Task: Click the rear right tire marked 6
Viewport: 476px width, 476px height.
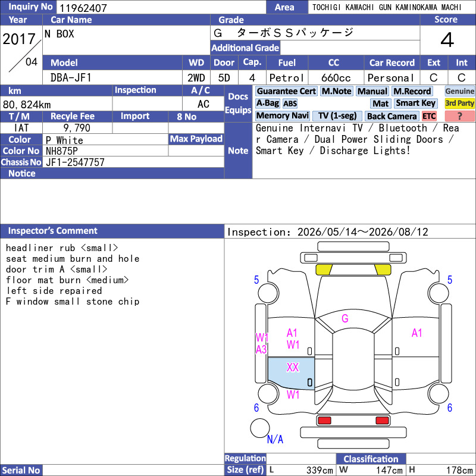Action: [x=439, y=394]
